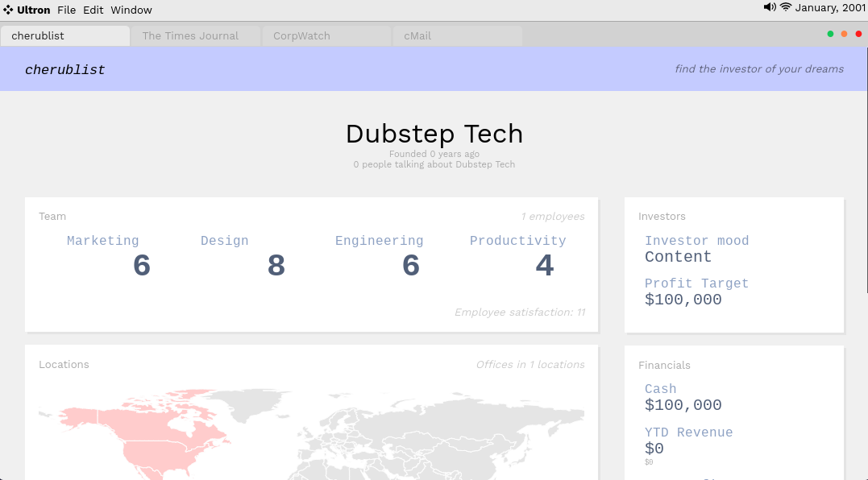The height and width of the screenshot is (480, 868).
Task: Click the cherublist header logo text
Action: [x=65, y=70]
